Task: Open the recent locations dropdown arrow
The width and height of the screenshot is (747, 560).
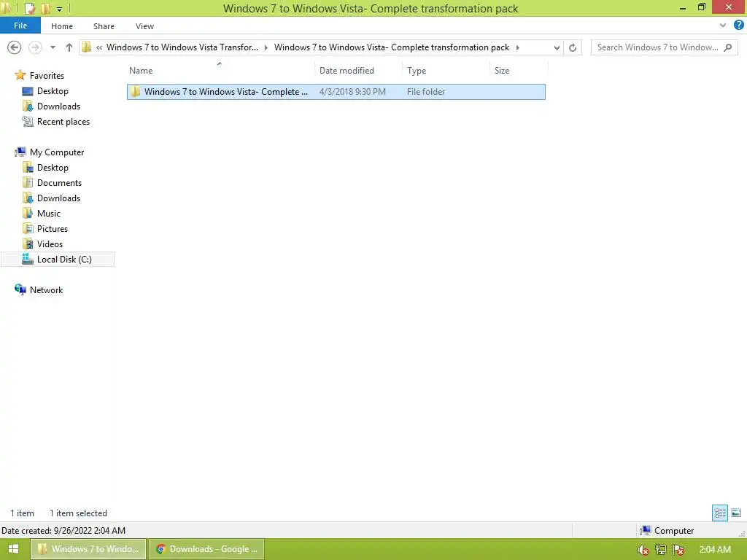Action: 53,47
